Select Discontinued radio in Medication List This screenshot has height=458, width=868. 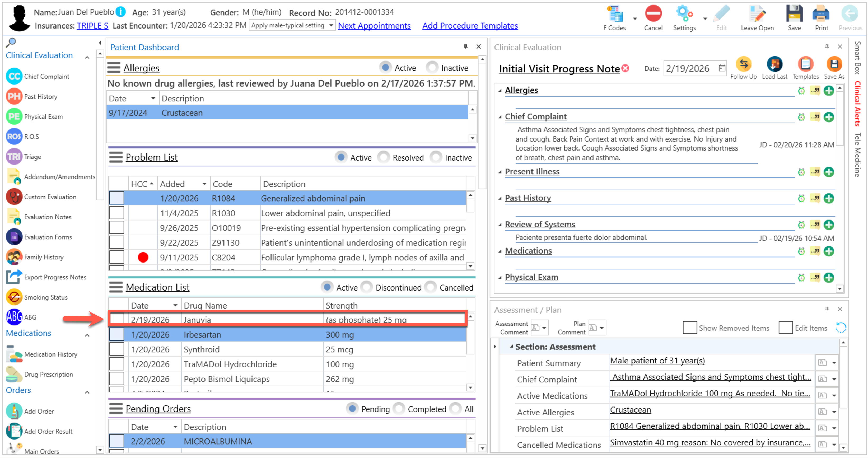coord(367,287)
